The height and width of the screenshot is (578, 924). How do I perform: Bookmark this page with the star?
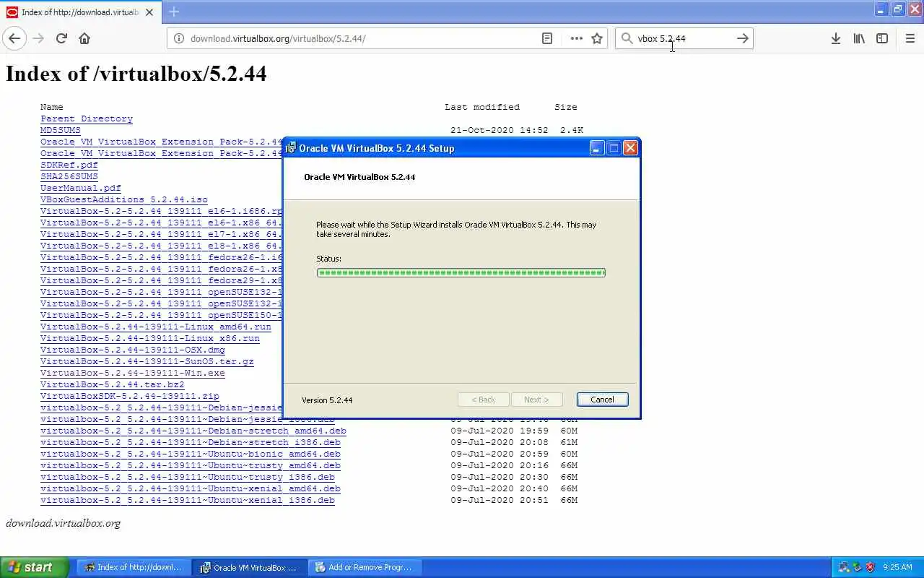pos(597,38)
